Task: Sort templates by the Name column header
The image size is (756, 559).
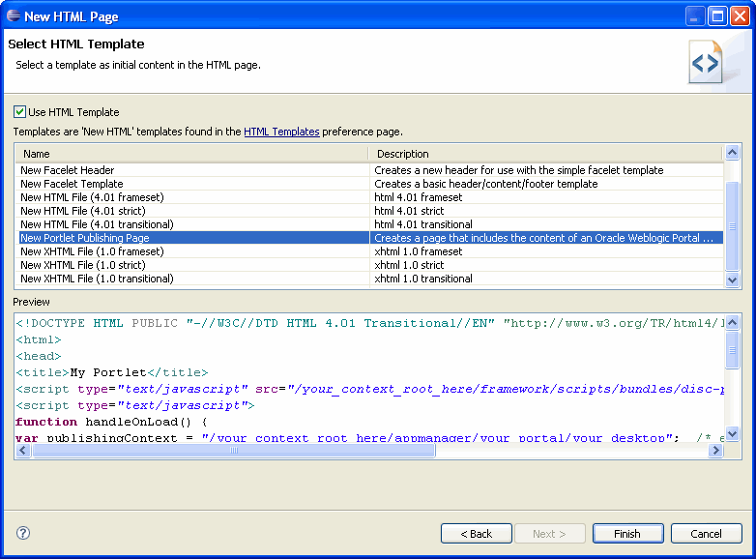Action: coord(191,154)
